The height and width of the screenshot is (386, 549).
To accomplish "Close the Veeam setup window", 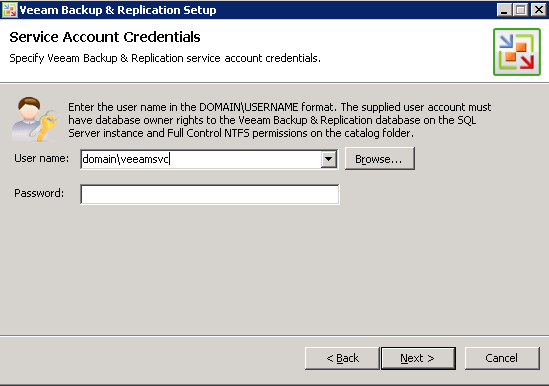I will (538, 10).
